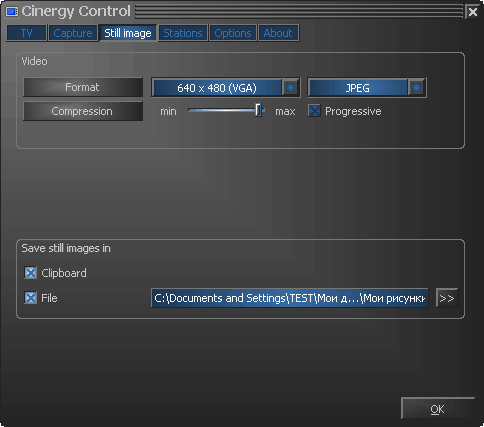Open resolution dropdown arrow next to 640 x 480
The width and height of the screenshot is (484, 427).
(x=291, y=88)
